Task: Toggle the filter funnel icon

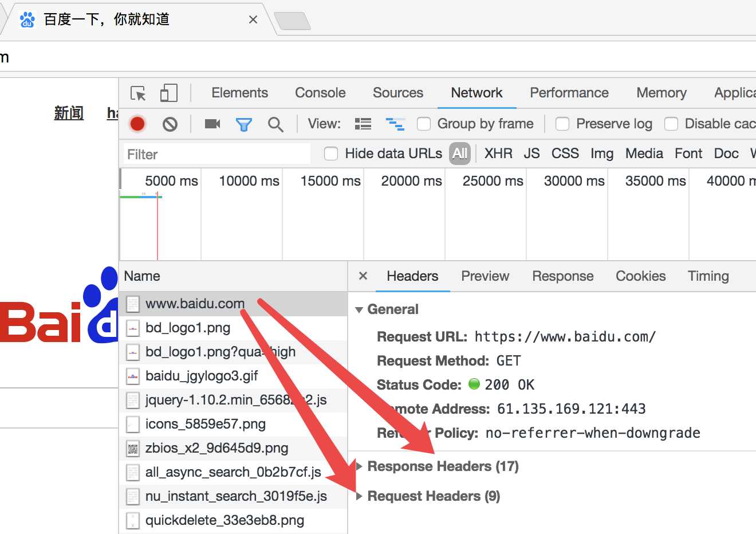Action: point(244,124)
